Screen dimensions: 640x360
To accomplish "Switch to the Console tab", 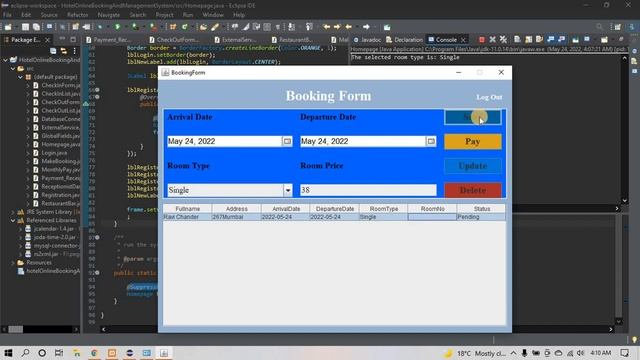I will (x=446, y=40).
